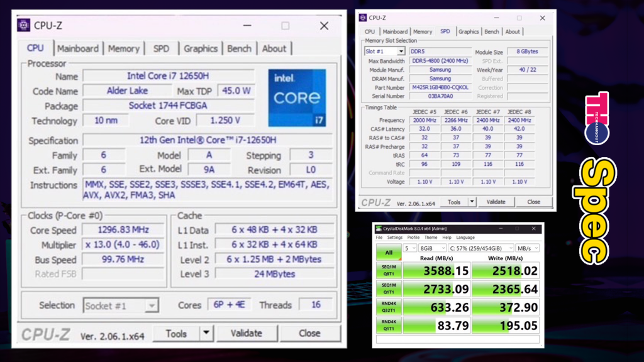
Task: Switch to Mainboard tab in large CPU-Z window
Action: [77, 48]
